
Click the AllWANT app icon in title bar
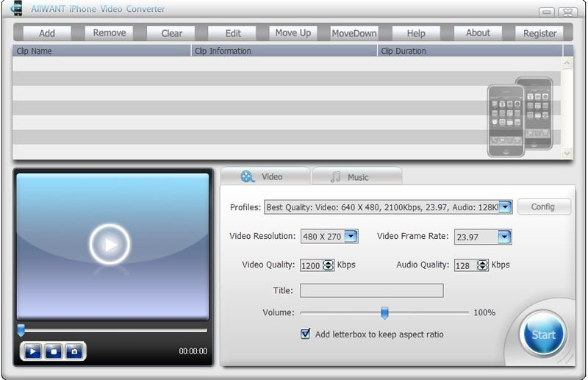coord(16,8)
